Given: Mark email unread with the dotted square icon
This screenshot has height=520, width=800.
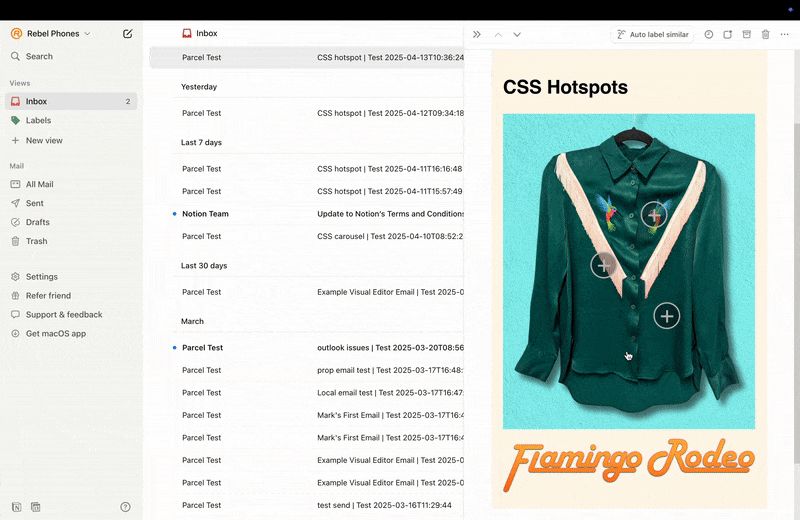Looking at the screenshot, I should (728, 34).
